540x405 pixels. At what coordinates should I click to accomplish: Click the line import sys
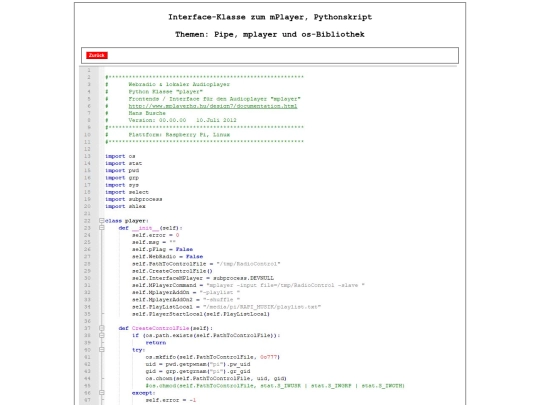(x=122, y=185)
